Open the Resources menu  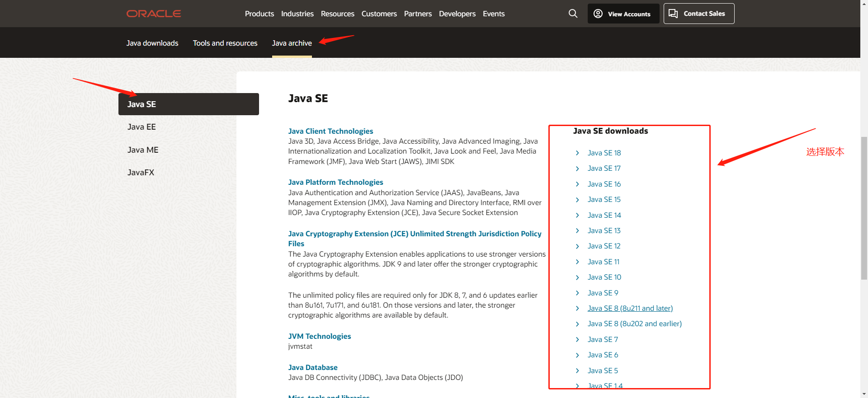tap(338, 14)
